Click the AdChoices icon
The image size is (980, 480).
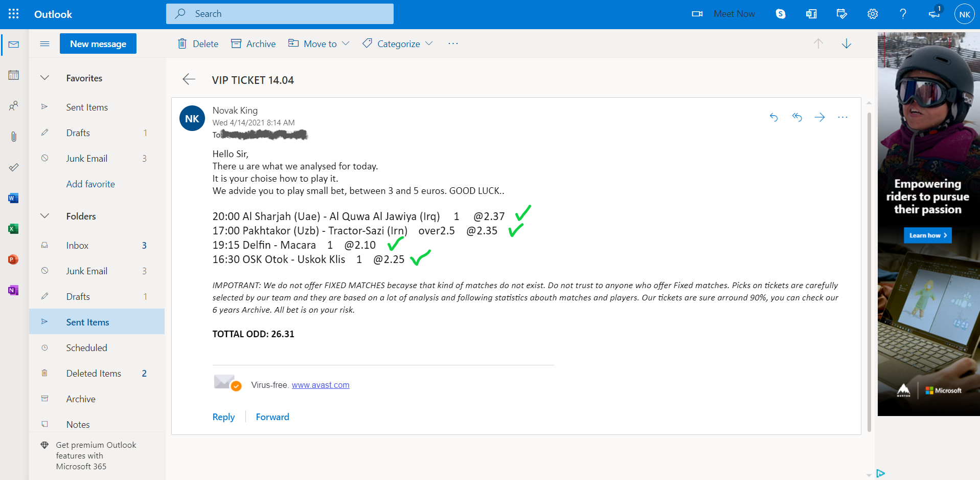click(x=881, y=473)
